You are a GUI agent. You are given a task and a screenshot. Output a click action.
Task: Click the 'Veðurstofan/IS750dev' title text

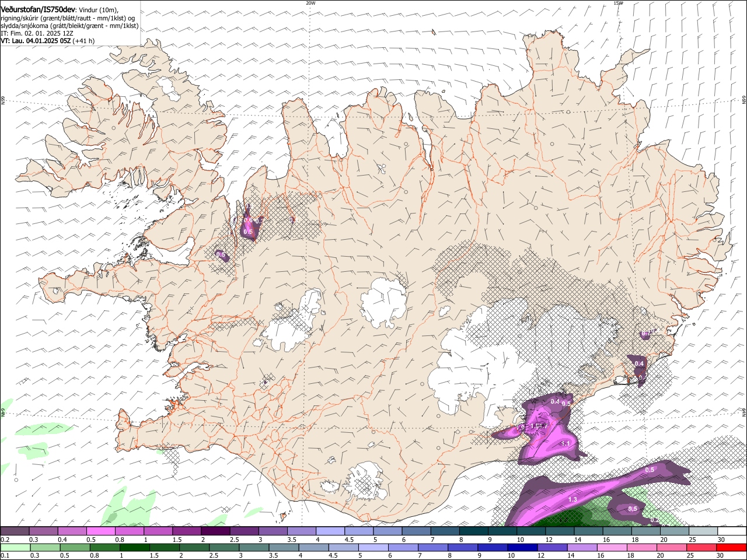(x=38, y=9)
